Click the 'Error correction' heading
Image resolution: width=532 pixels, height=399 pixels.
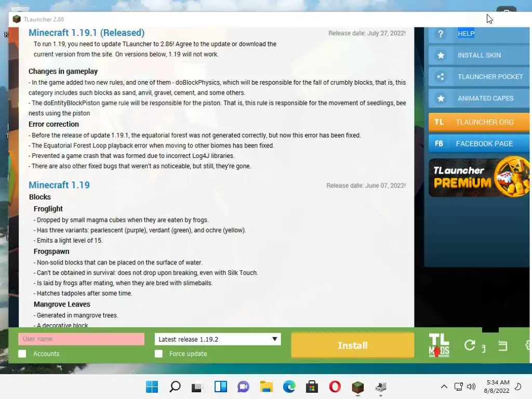click(54, 124)
